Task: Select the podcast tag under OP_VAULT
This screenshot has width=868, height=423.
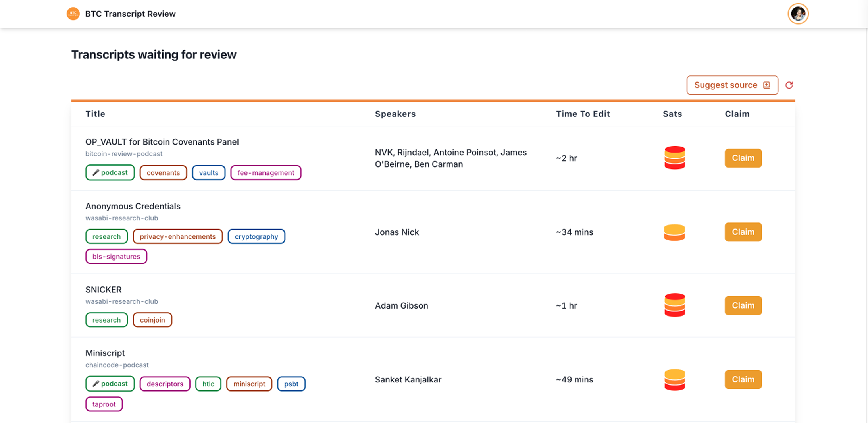Action: point(110,173)
